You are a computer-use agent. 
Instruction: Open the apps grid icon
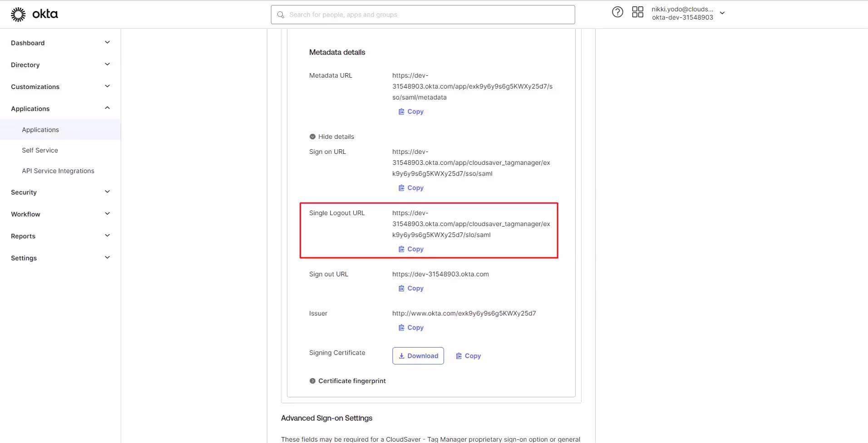pyautogui.click(x=637, y=12)
